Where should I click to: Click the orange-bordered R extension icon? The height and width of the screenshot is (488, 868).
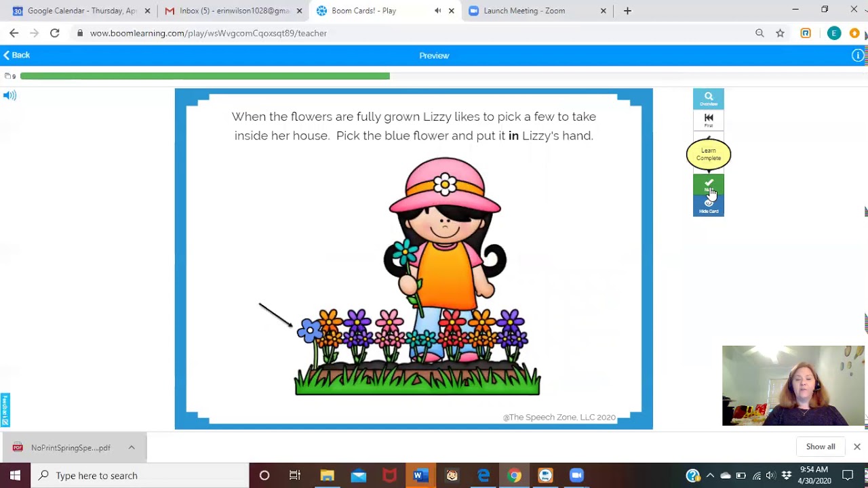click(x=806, y=33)
